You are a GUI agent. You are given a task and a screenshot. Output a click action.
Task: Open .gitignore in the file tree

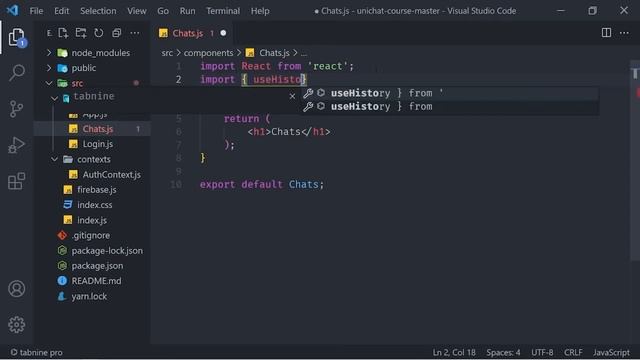[92, 236]
